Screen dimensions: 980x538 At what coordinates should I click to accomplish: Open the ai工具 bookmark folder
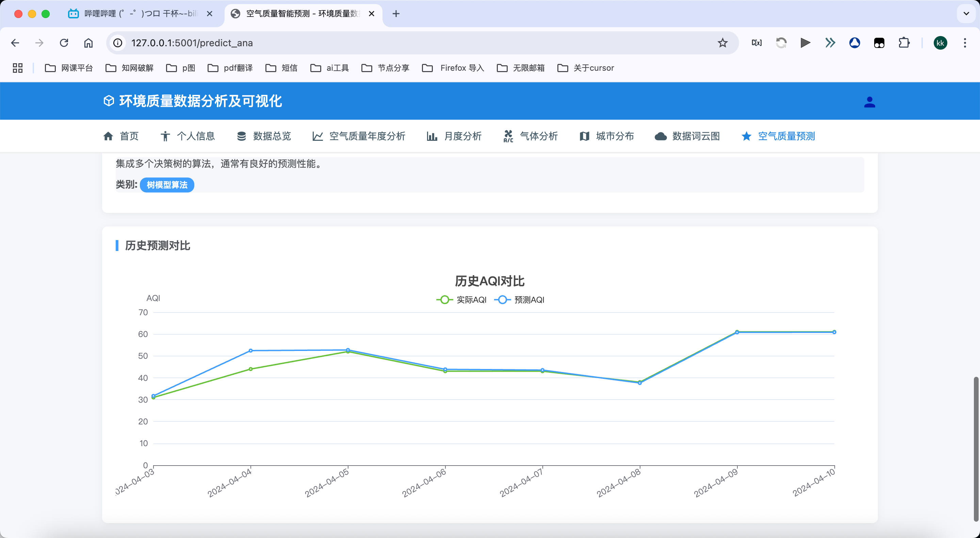pyautogui.click(x=329, y=68)
